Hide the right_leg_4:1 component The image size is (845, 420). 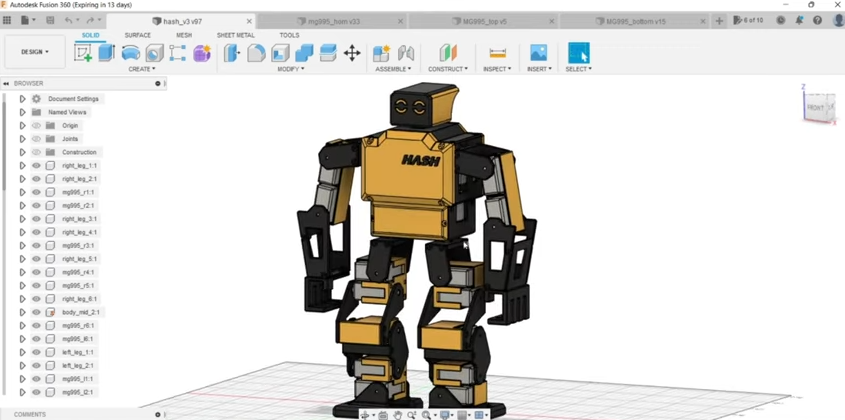tap(36, 232)
